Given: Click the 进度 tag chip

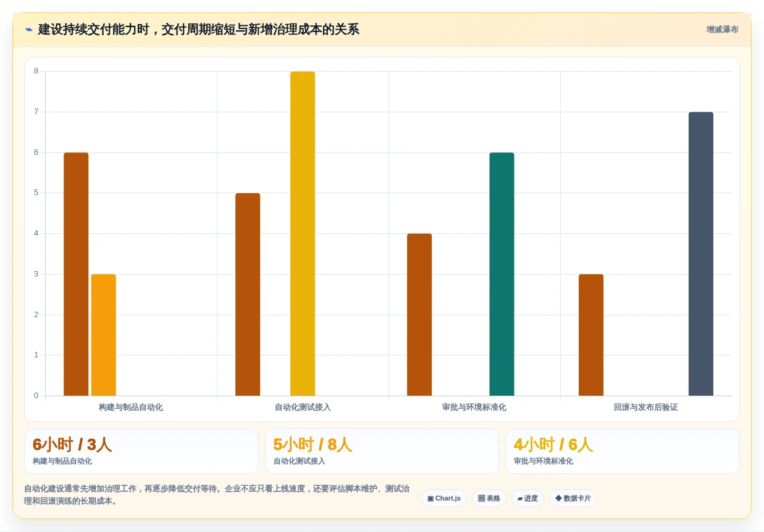Looking at the screenshot, I should [x=527, y=499].
